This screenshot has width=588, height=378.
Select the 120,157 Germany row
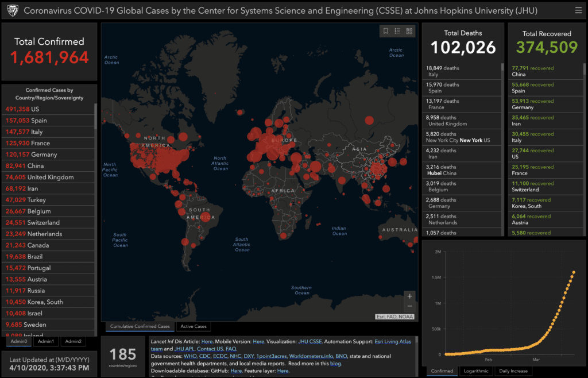click(x=48, y=155)
